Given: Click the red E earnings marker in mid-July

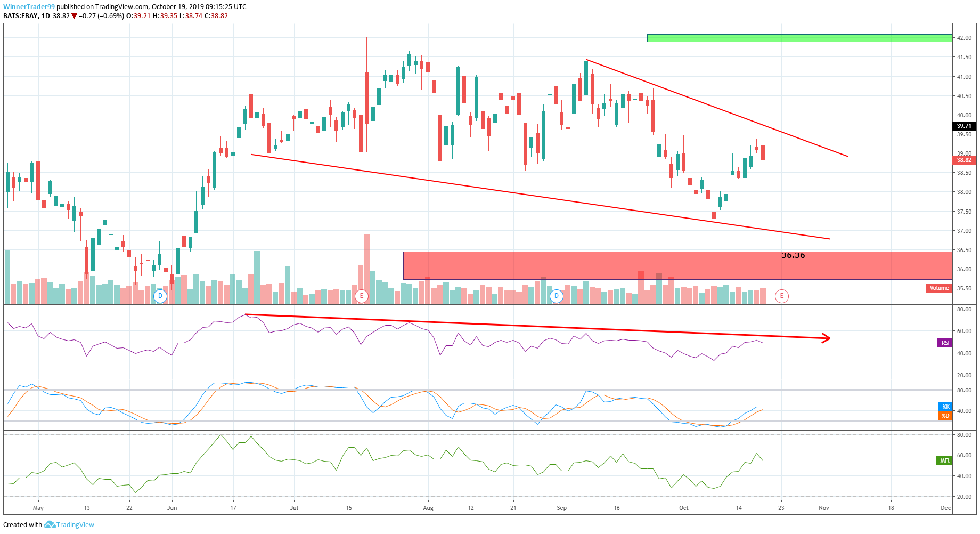Looking at the screenshot, I should (362, 296).
